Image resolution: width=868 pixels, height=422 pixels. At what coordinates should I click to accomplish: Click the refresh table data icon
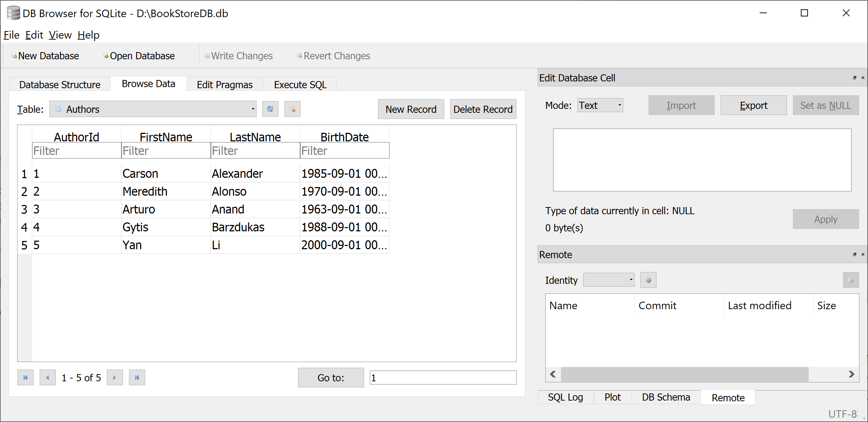tap(270, 109)
